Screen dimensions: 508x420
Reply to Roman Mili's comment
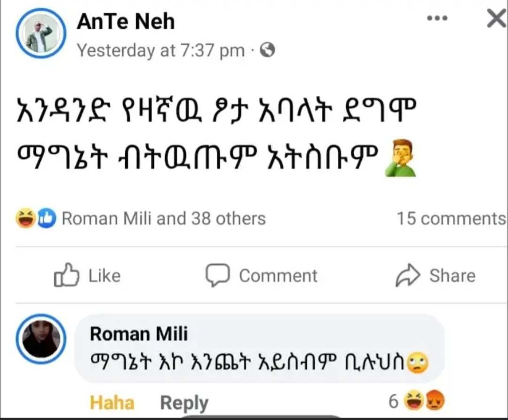[x=184, y=404]
